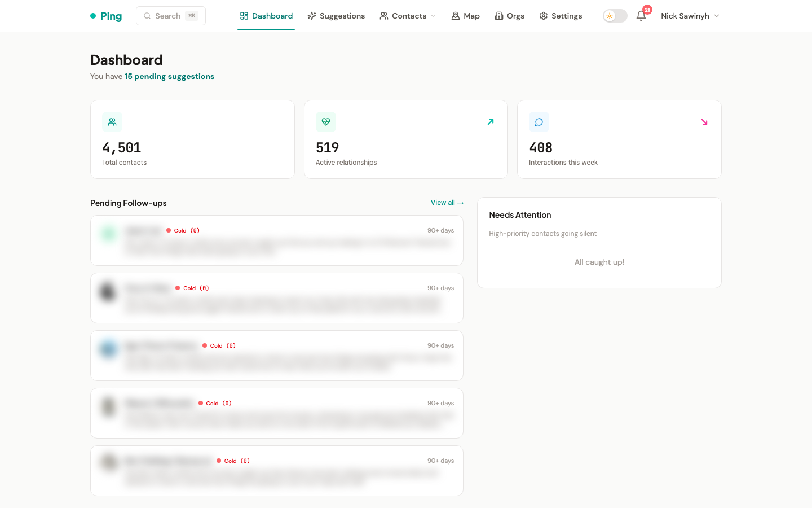The width and height of the screenshot is (812, 508).
Task: Click the 519 active relationships value
Action: (x=328, y=148)
